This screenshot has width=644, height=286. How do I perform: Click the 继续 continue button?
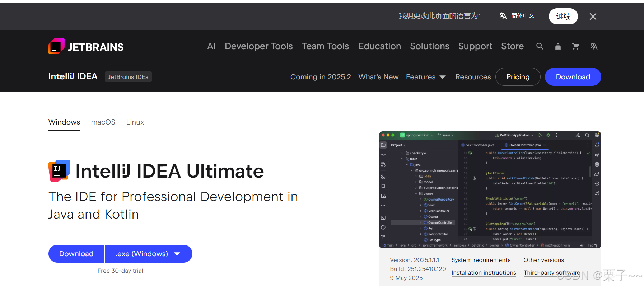click(563, 16)
